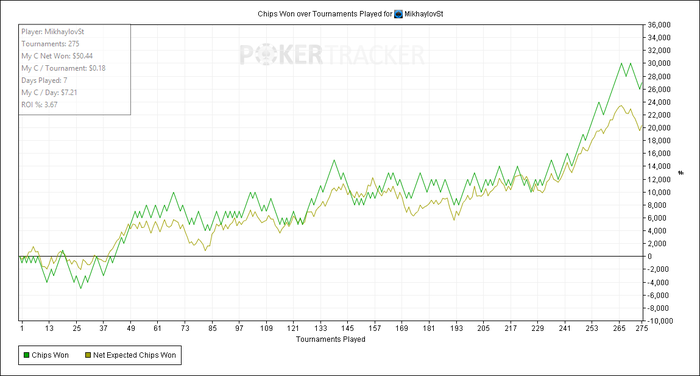
Task: Click the x-axis tick labeled 193
Action: [x=456, y=328]
